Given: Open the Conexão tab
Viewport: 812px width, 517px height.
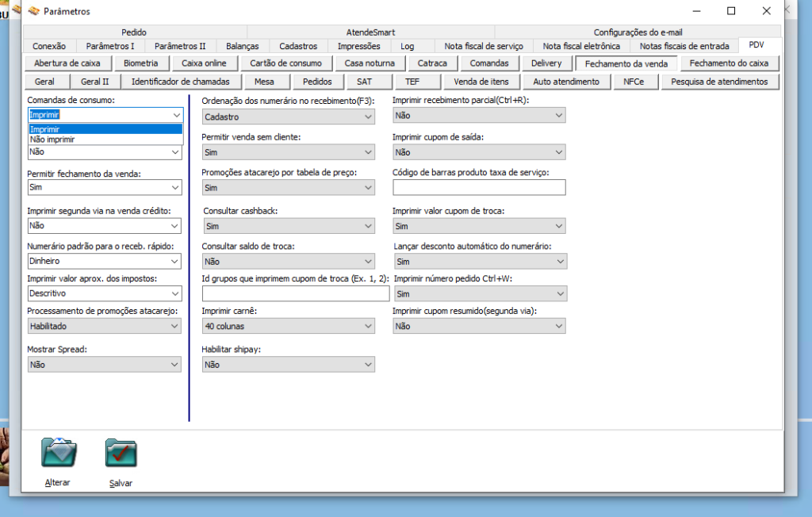Looking at the screenshot, I should [x=49, y=46].
